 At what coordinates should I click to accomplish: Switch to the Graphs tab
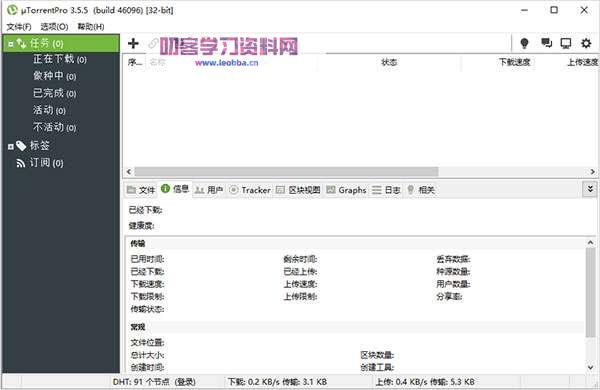coord(346,190)
